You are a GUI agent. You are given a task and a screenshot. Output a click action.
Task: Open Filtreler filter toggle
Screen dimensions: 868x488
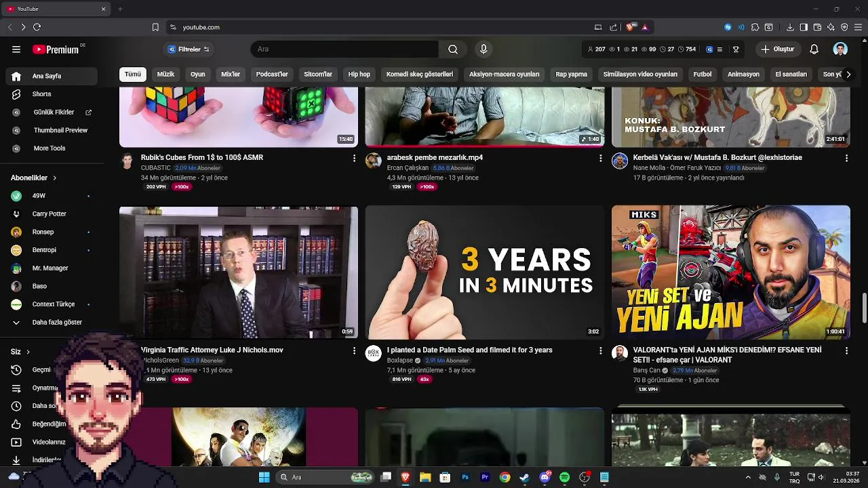point(189,49)
